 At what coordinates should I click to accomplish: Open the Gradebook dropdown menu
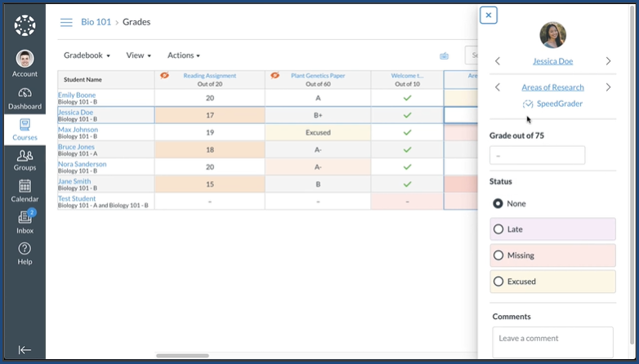pyautogui.click(x=87, y=55)
